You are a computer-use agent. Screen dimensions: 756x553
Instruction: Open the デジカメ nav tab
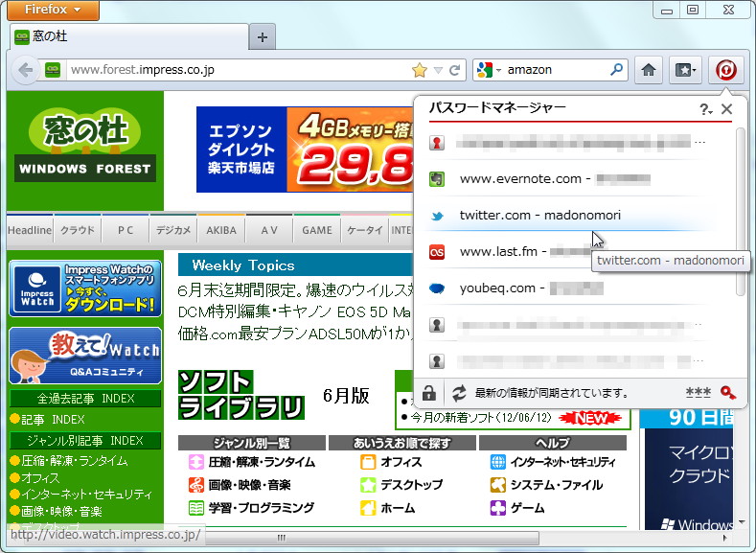[x=173, y=230]
